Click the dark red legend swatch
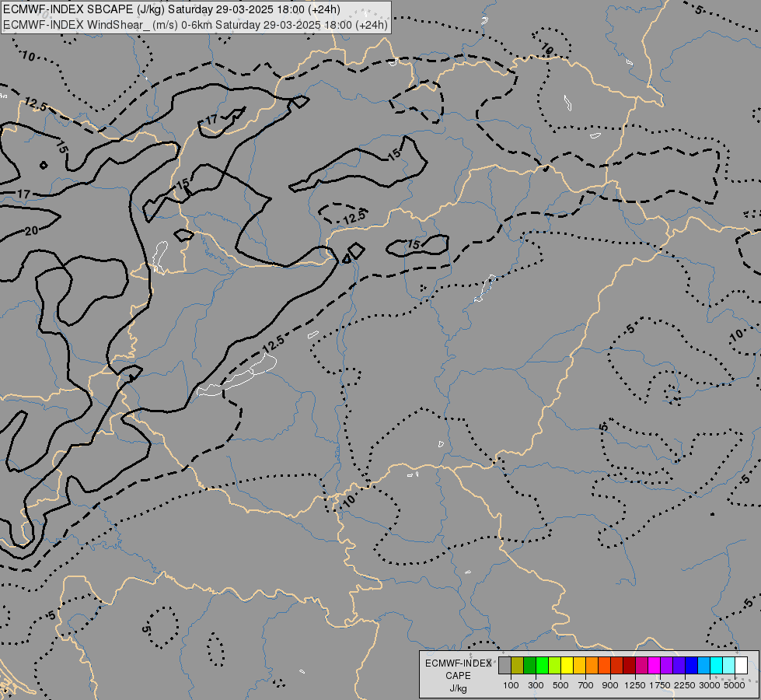The width and height of the screenshot is (761, 700). [629, 665]
